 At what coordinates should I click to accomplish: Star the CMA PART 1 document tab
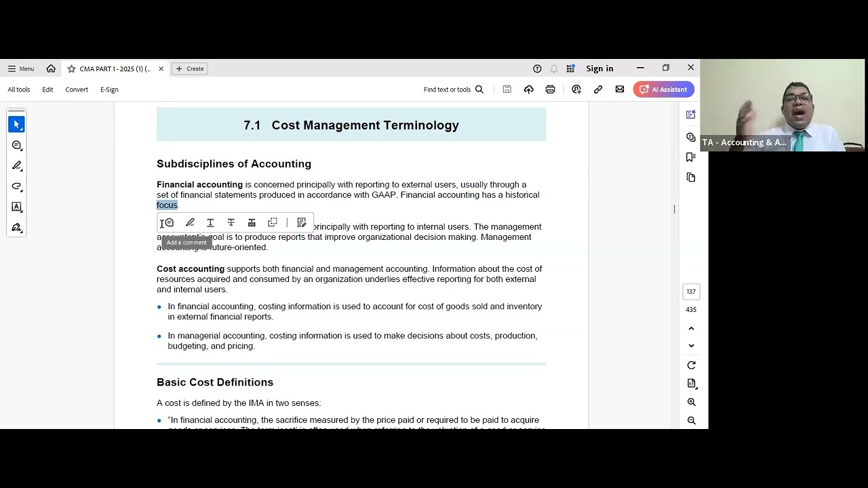[71, 68]
